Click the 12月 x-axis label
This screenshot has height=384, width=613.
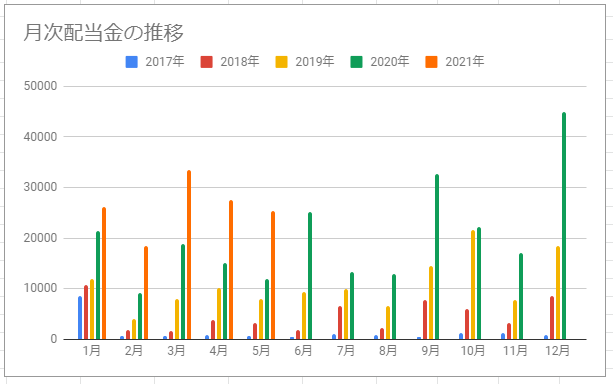557,351
